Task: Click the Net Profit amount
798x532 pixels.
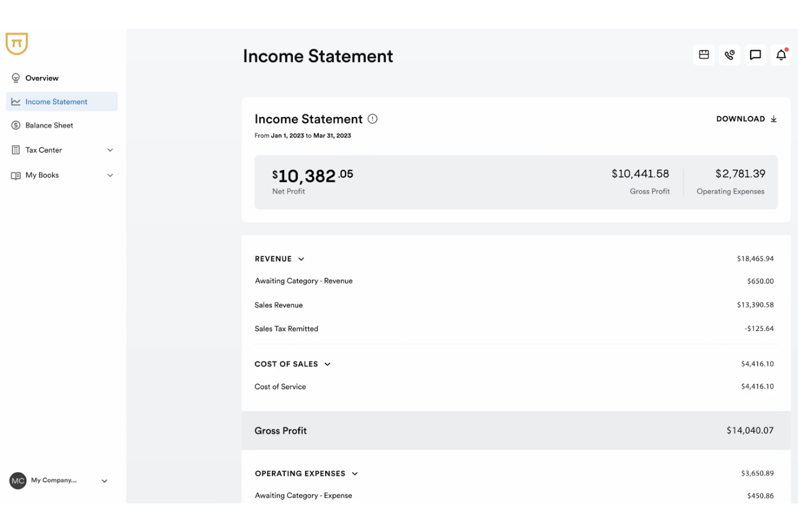Action: (x=313, y=175)
